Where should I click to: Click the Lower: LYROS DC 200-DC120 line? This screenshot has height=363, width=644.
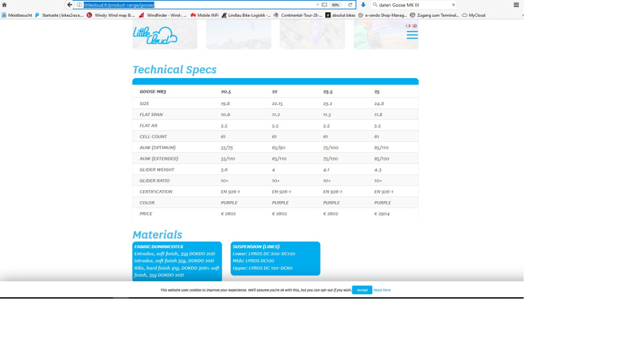pos(263,253)
